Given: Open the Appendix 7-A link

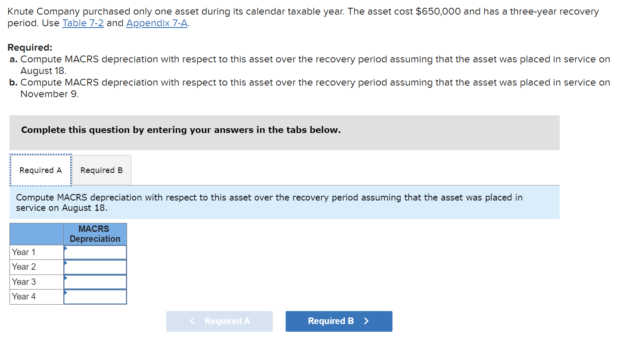Looking at the screenshot, I should pyautogui.click(x=156, y=23).
